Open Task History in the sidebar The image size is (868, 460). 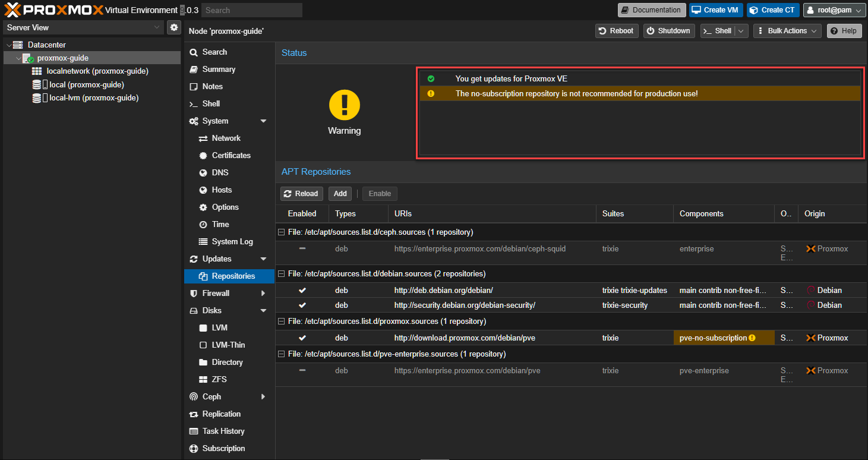coord(223,431)
